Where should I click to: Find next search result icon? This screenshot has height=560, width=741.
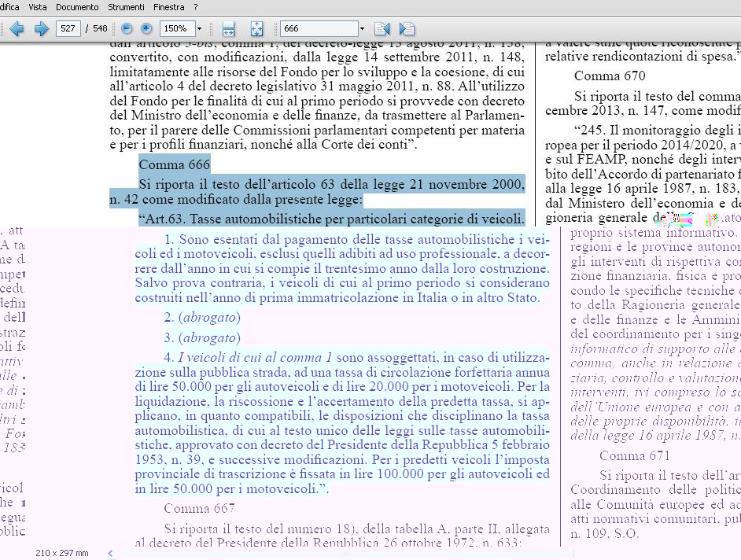click(x=407, y=29)
